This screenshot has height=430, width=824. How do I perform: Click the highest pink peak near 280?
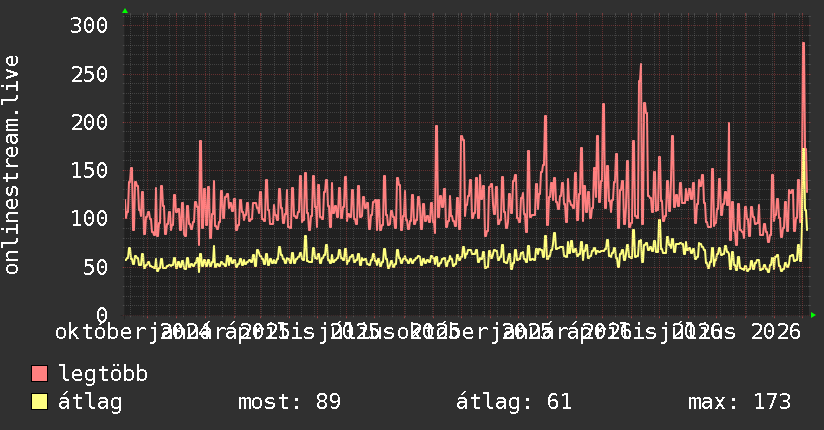coord(804,44)
